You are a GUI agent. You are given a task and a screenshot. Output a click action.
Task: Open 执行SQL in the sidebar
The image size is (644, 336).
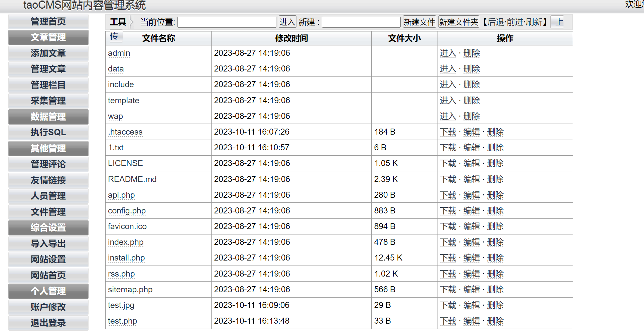point(48,133)
